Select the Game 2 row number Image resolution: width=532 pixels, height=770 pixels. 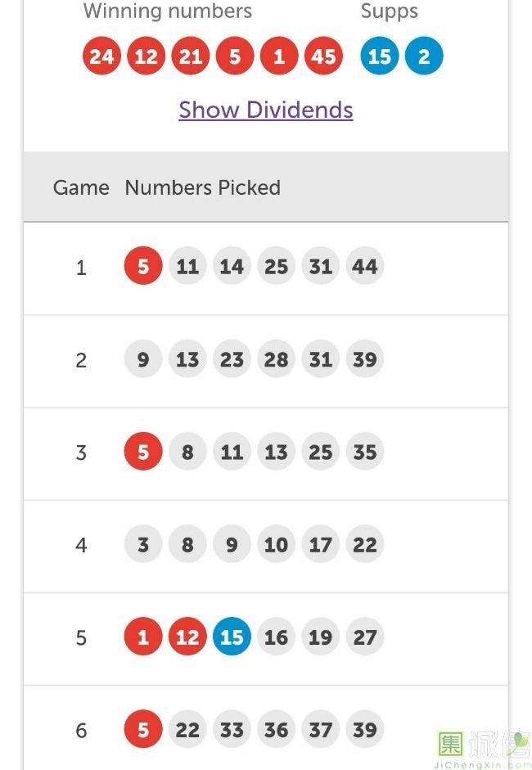(81, 360)
